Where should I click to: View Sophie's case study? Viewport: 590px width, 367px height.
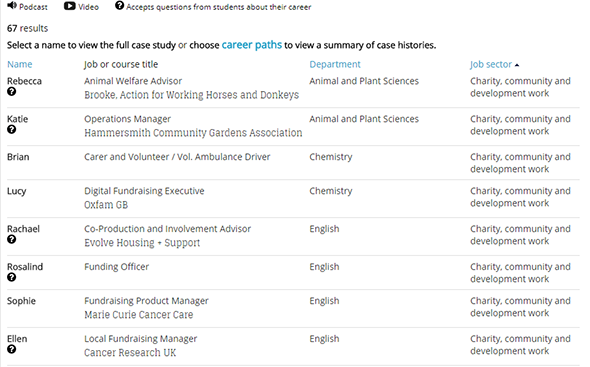pyautogui.click(x=21, y=301)
